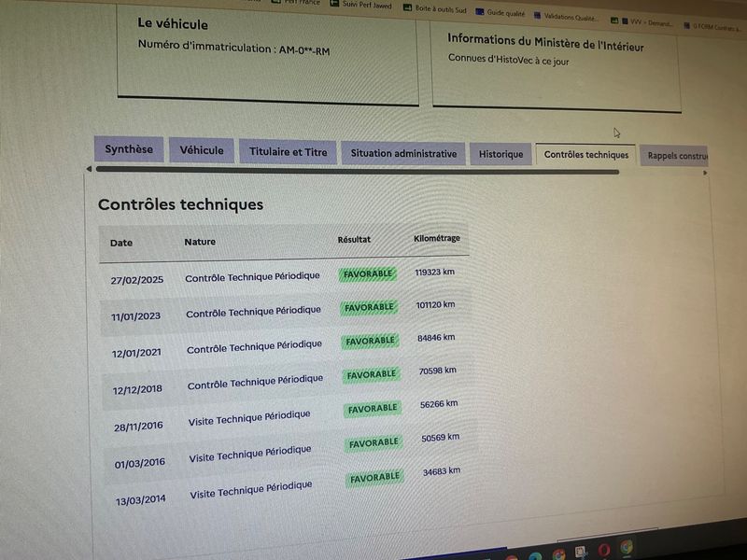Screen dimensions: 747x560
Task: Click the FAVORABLE badge for 13/03/2014
Action: 375,478
